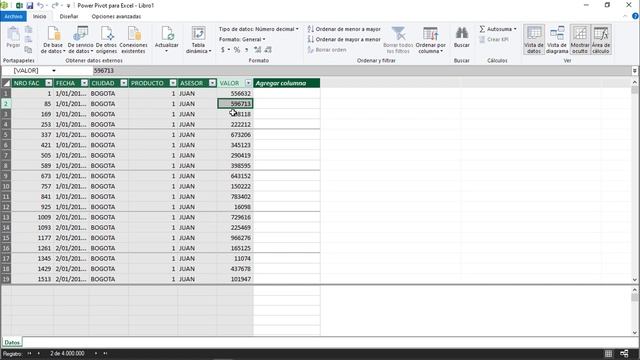Expand the Autosuma dropdown
640x360 pixels.
click(515, 29)
